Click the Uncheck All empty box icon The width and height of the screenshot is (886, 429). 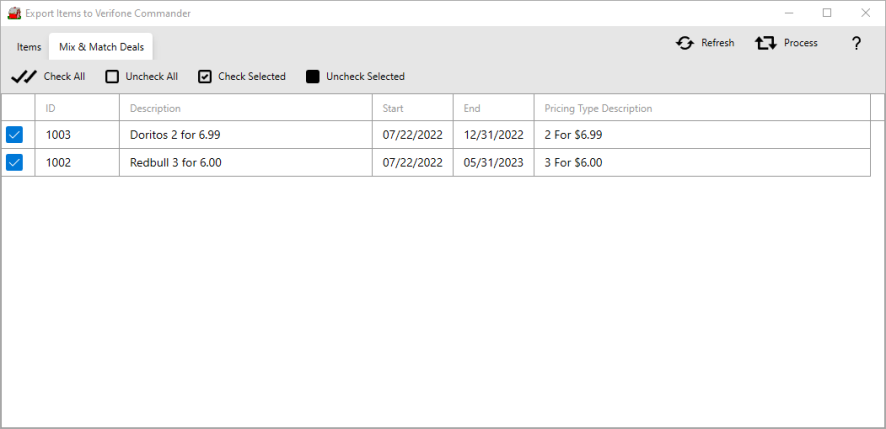(x=112, y=77)
